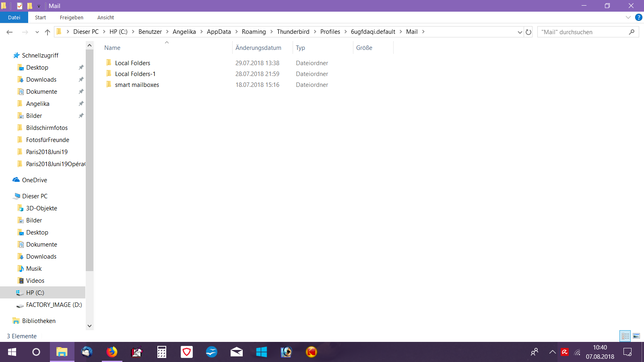Expand the chevron after Mail in path
This screenshot has height=362, width=644.
(423, 32)
